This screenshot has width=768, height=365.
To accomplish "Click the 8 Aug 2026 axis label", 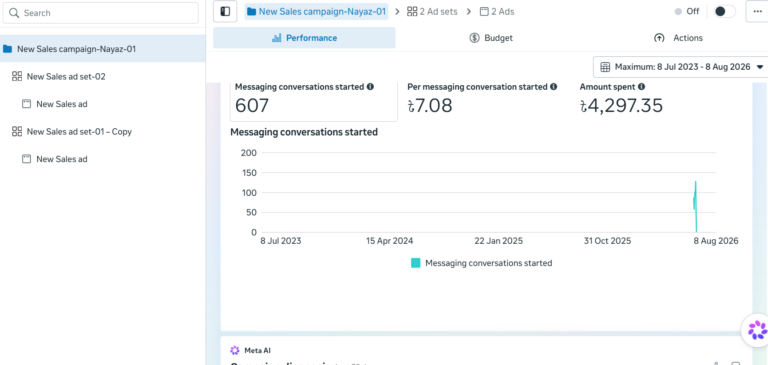I will click(x=716, y=241).
